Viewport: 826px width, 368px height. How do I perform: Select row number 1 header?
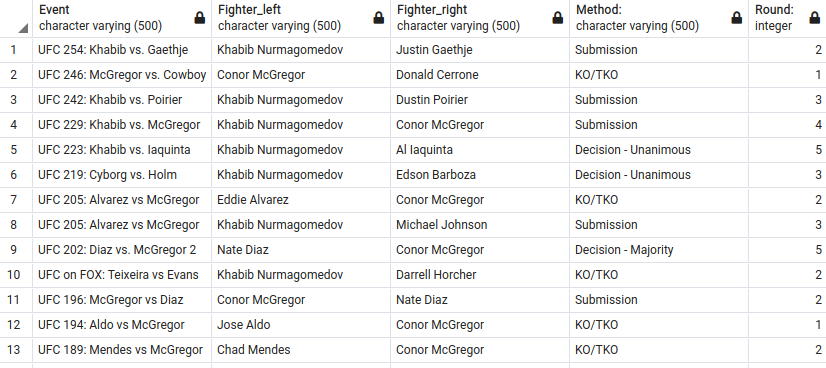(16, 50)
